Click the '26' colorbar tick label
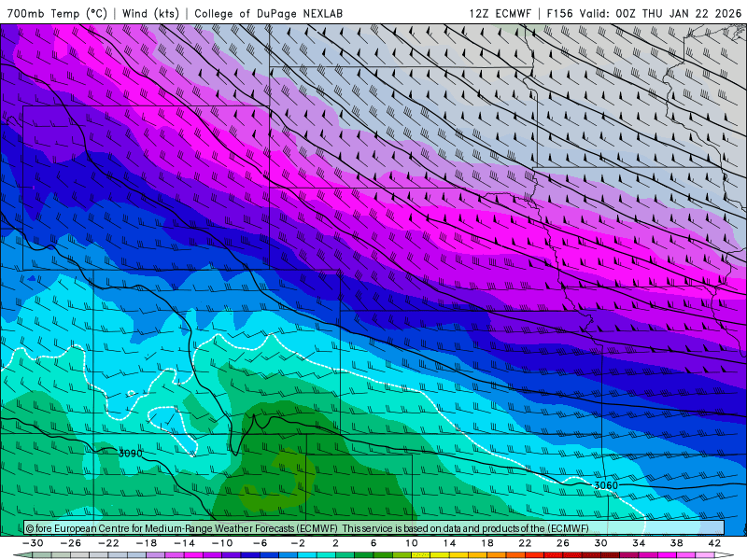This screenshot has height=560, width=747. [x=563, y=543]
